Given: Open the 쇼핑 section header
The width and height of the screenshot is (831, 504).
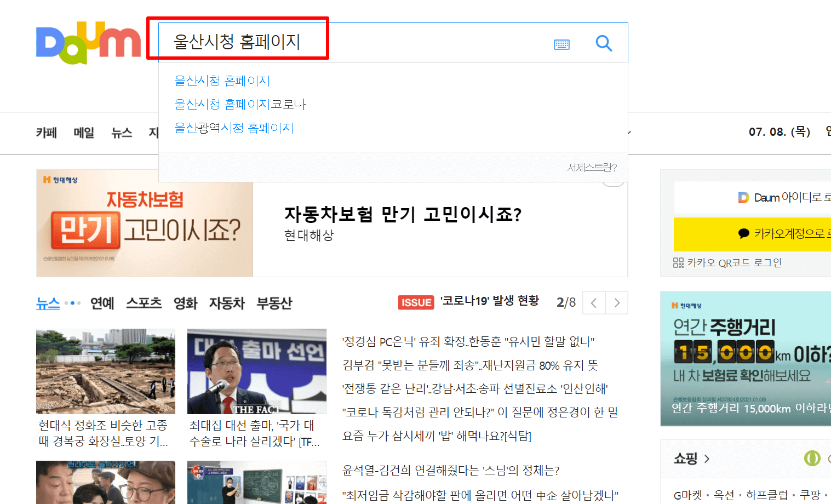Looking at the screenshot, I should coord(686,459).
